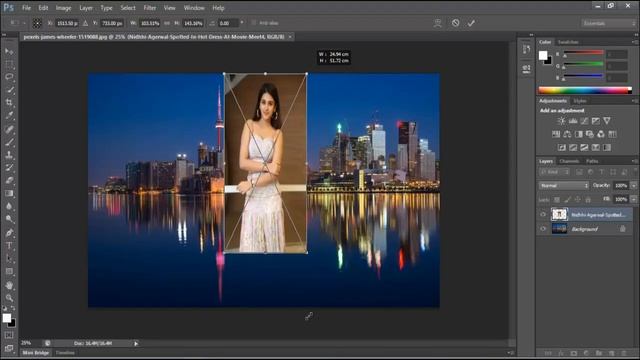This screenshot has width=640, height=360.
Task: Select the Zoom tool
Action: coord(9,298)
